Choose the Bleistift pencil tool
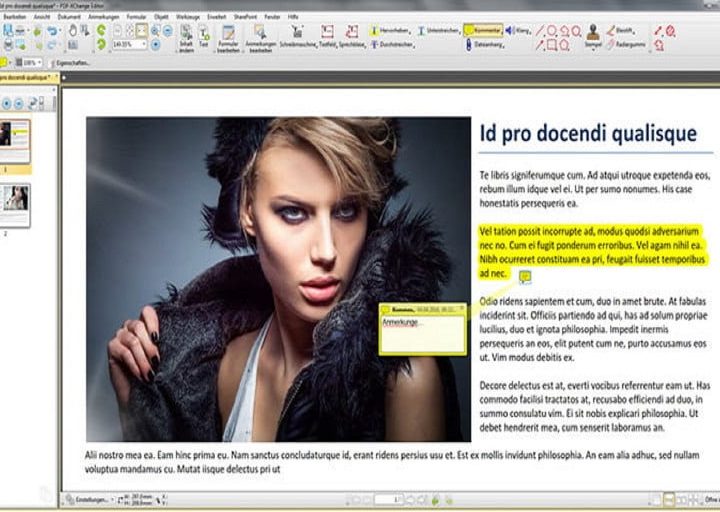This screenshot has width=720, height=512. click(623, 30)
